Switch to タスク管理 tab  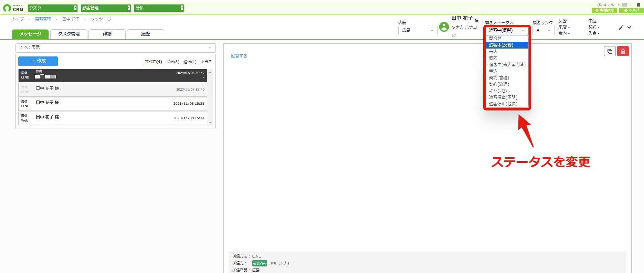[69, 34]
